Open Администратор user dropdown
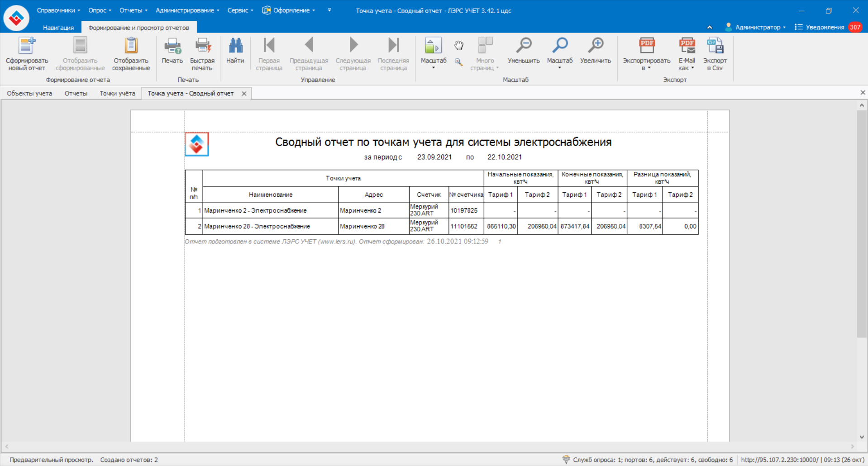 coord(755,27)
